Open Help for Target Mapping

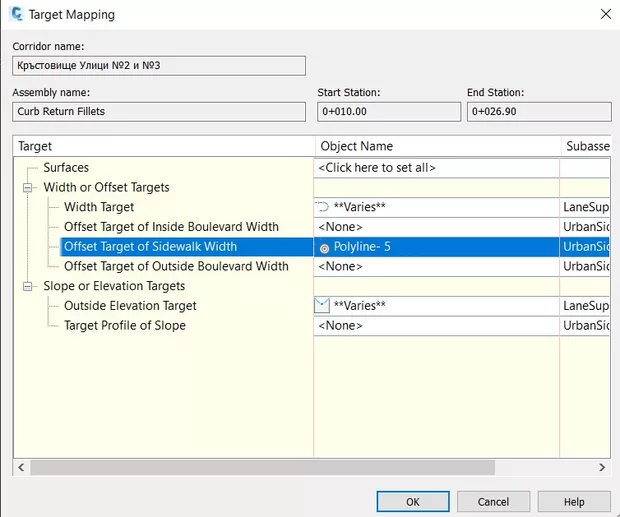tap(573, 501)
